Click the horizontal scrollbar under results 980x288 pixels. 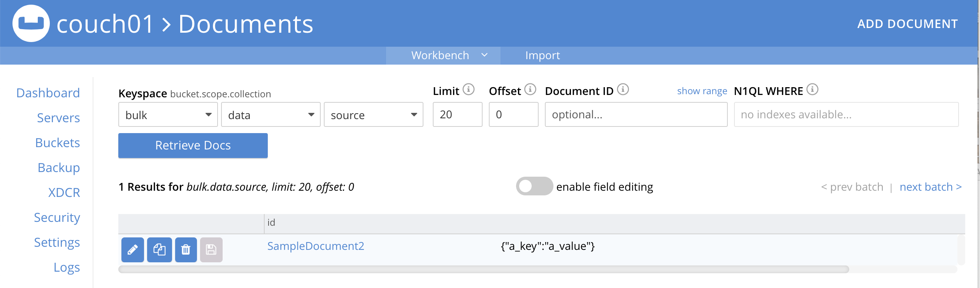pyautogui.click(x=483, y=269)
